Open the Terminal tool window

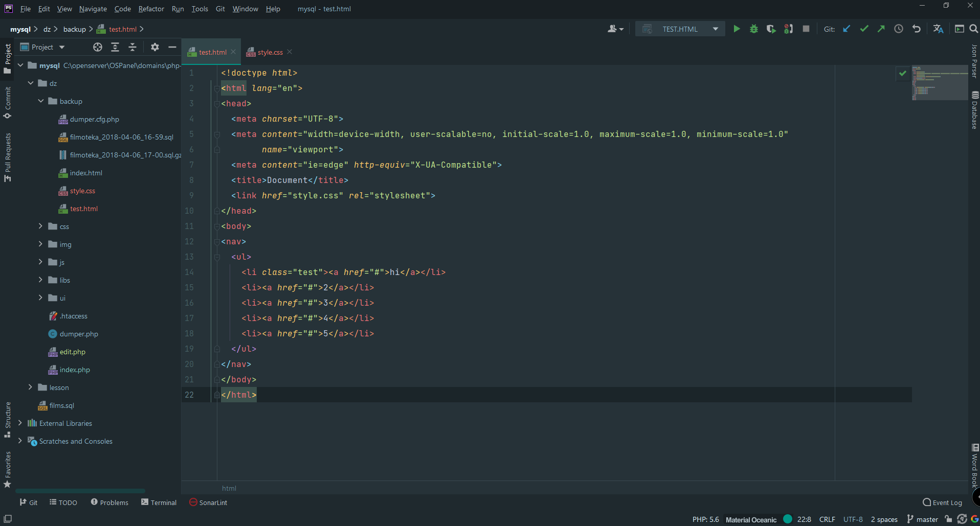coord(159,502)
